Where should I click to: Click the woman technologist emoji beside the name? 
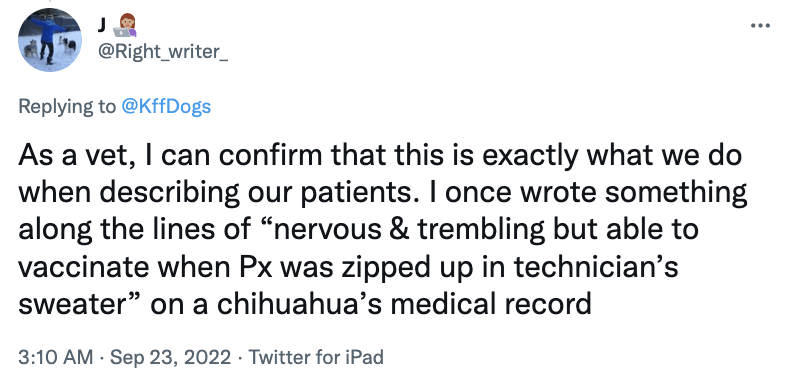(x=124, y=25)
